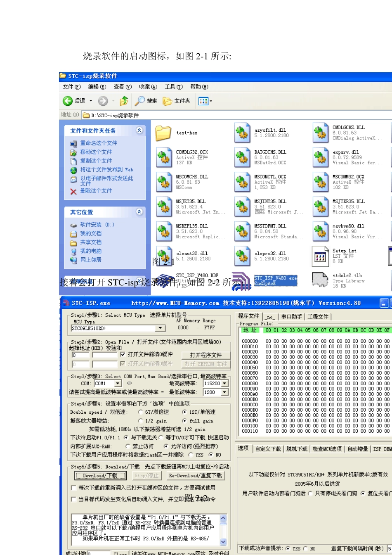Expand the max baud rate 115200 dropdown

[x=224, y=384]
